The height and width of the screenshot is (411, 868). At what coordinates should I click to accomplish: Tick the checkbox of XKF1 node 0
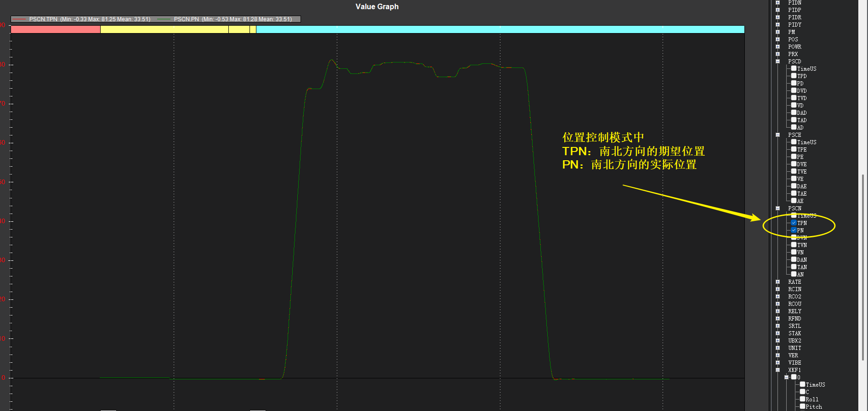point(794,377)
